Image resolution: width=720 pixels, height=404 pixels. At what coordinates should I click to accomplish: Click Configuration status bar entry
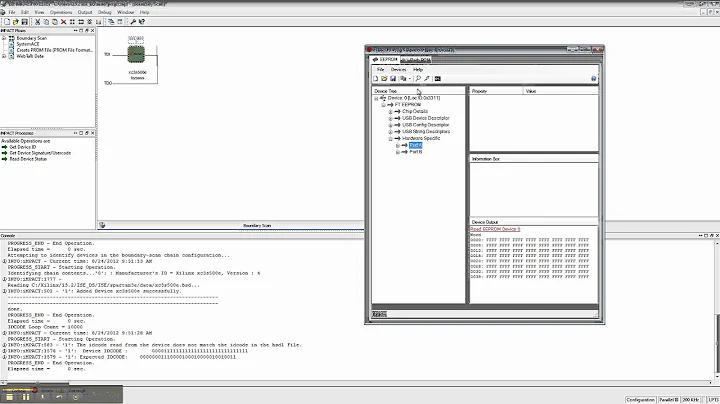(640, 400)
